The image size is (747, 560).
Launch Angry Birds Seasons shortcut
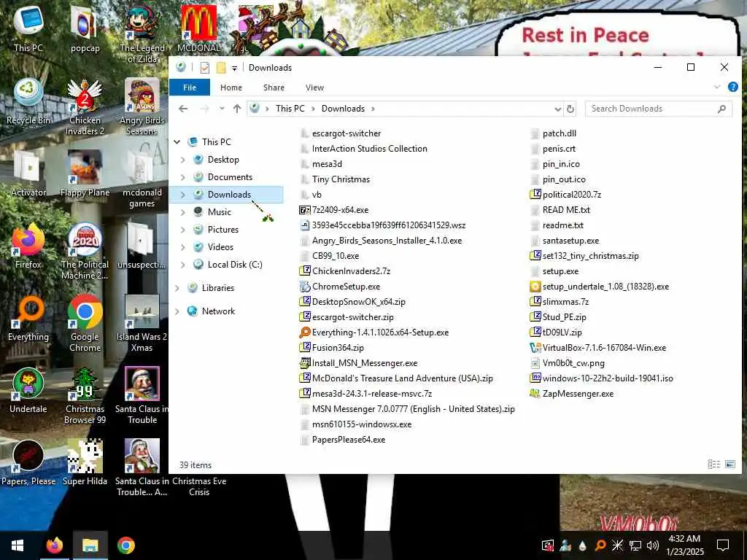pos(142,106)
